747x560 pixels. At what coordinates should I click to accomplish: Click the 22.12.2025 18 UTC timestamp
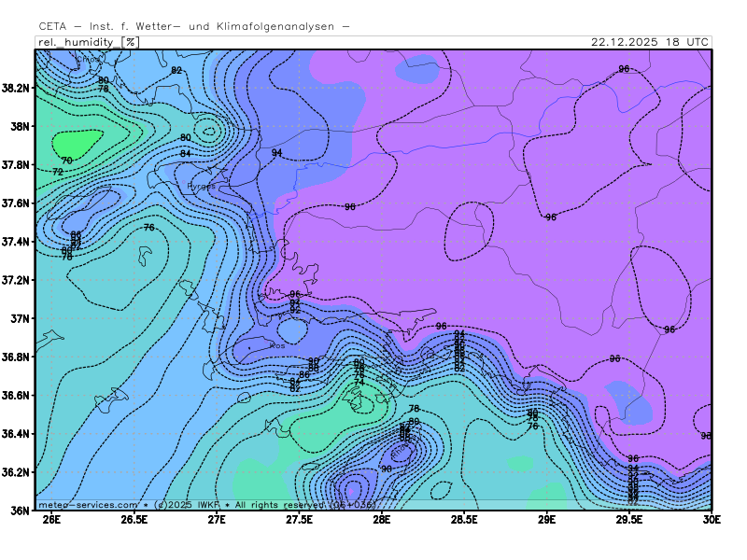click(650, 42)
